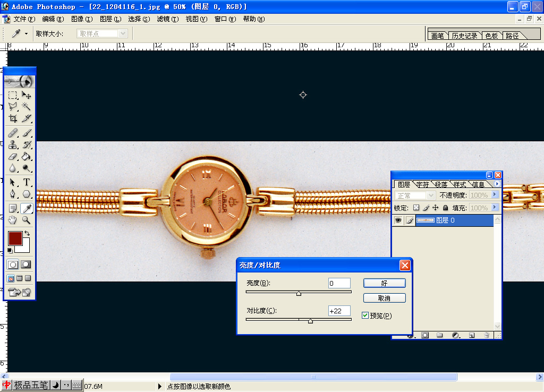
Task: Close the 亮度/对比度 dialog
Action: (x=405, y=266)
